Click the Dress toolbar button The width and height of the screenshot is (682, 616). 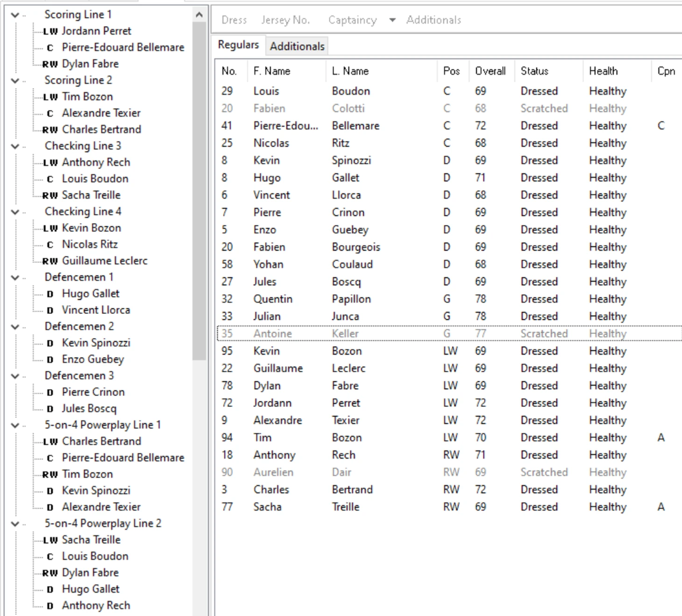234,20
